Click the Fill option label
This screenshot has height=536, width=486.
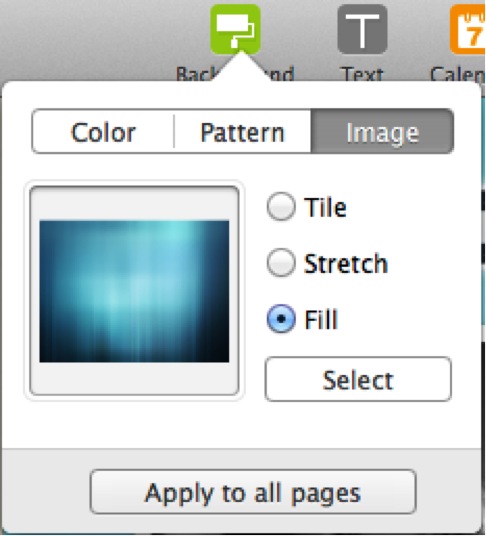(321, 319)
